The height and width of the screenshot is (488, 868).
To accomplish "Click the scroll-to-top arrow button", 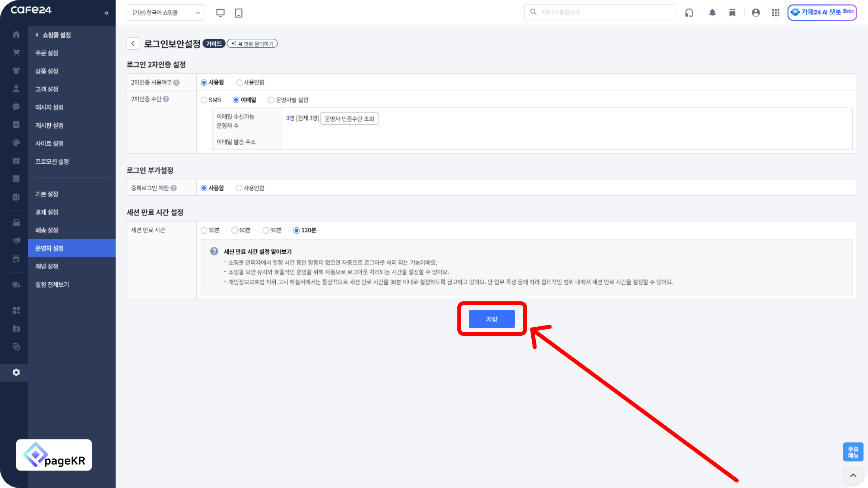I will click(853, 475).
